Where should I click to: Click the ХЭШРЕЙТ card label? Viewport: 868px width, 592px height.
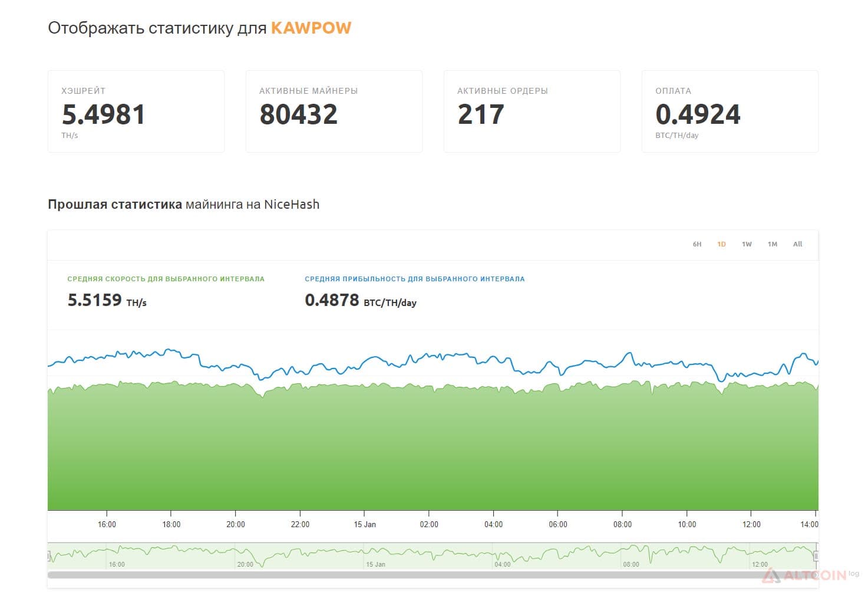point(84,91)
